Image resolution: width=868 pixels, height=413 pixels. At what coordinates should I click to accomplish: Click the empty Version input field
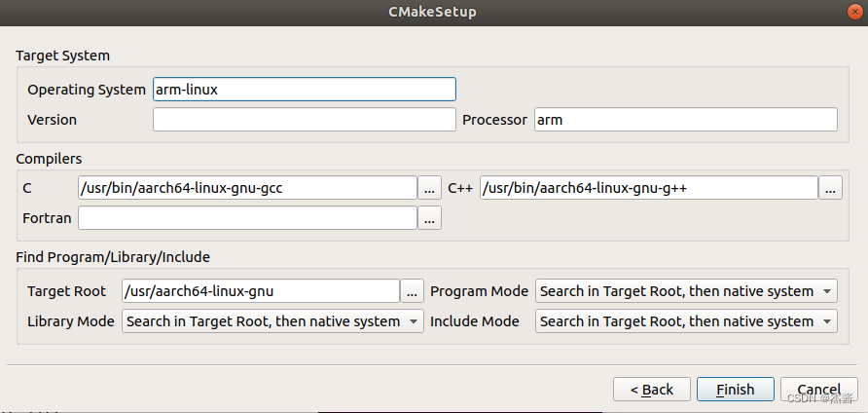pos(304,120)
